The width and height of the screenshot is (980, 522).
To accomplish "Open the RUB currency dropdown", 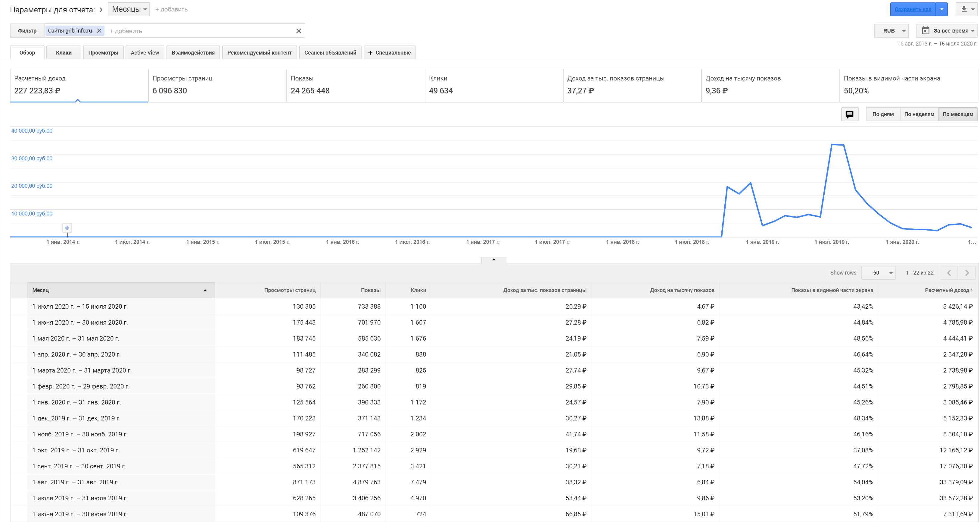I will pos(891,31).
